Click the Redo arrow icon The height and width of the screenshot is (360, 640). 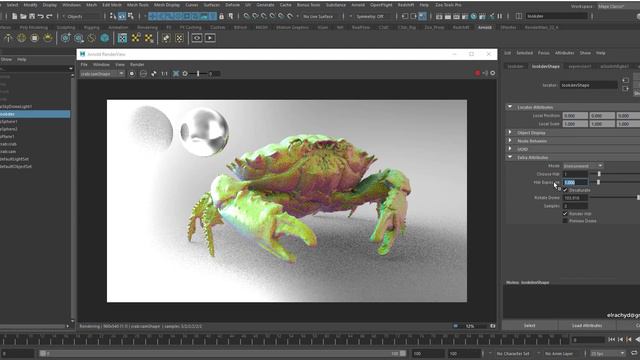pos(49,16)
